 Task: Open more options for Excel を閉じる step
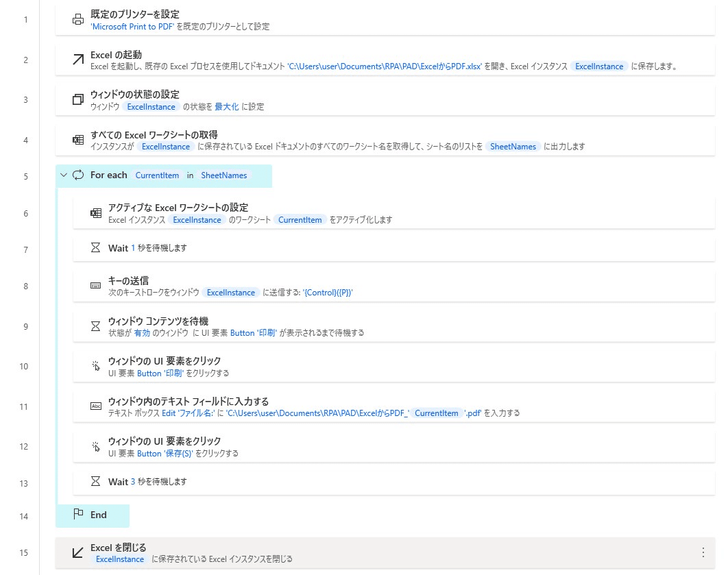click(x=703, y=552)
